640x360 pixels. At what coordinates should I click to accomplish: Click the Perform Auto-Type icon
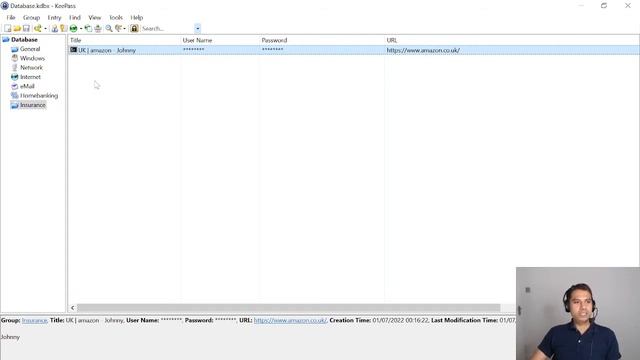98,28
